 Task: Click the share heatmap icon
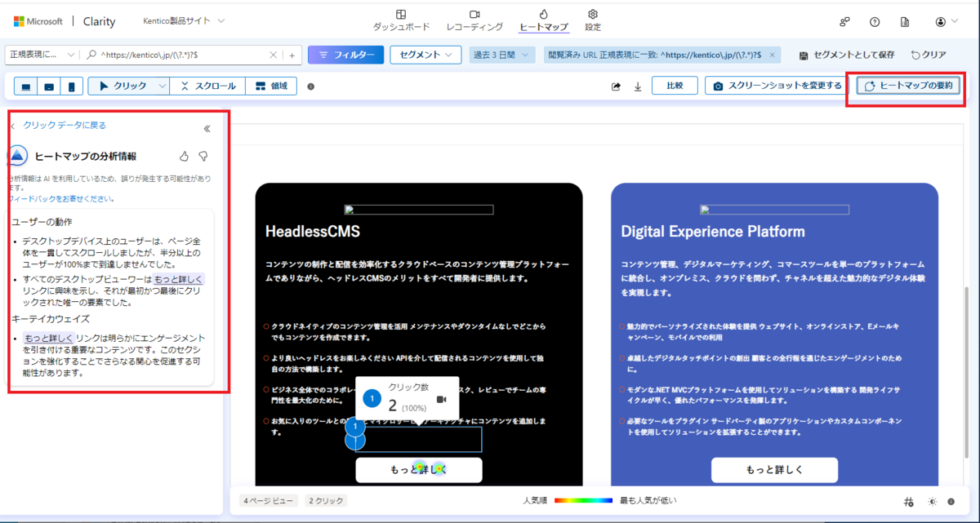[x=617, y=86]
